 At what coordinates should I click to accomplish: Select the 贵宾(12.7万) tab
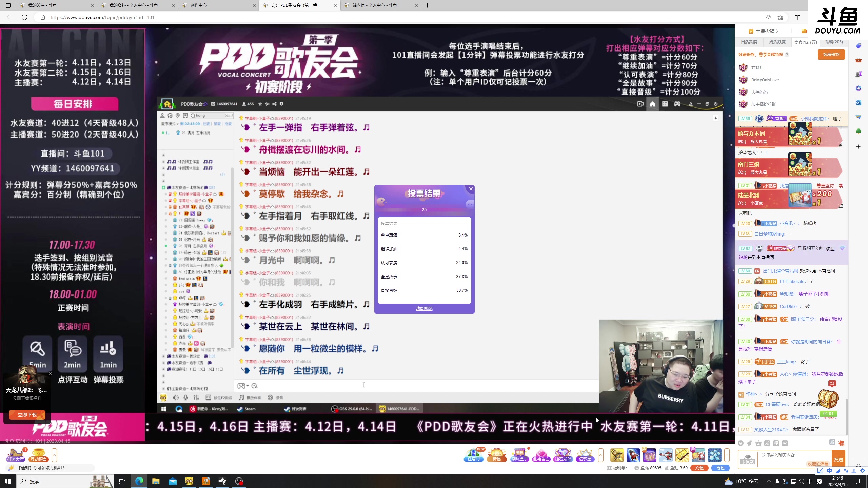coord(805,42)
